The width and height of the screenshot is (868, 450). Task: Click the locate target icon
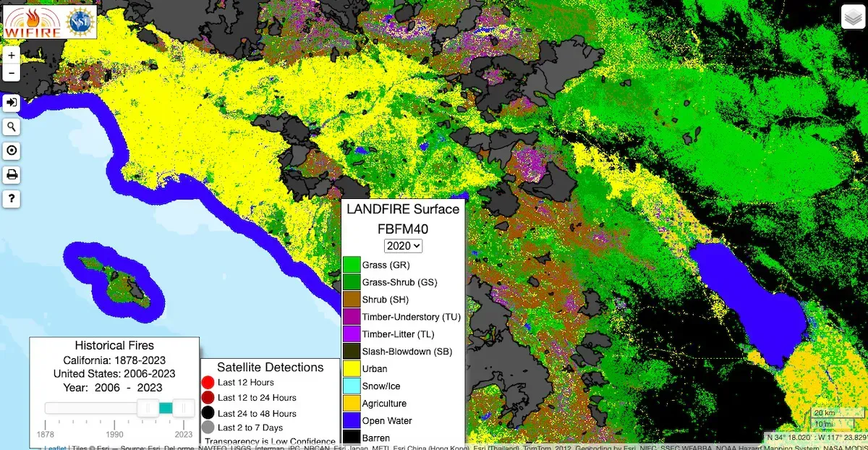(x=12, y=150)
